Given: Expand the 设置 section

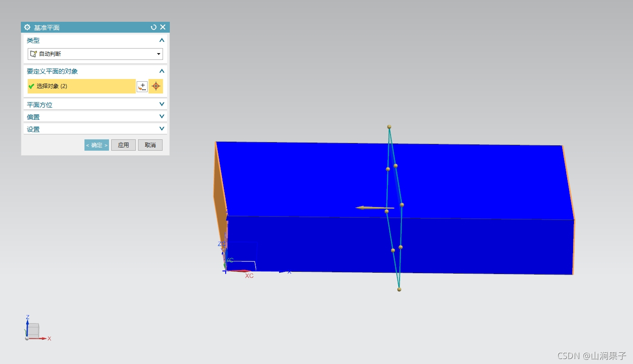Looking at the screenshot, I should tap(162, 129).
